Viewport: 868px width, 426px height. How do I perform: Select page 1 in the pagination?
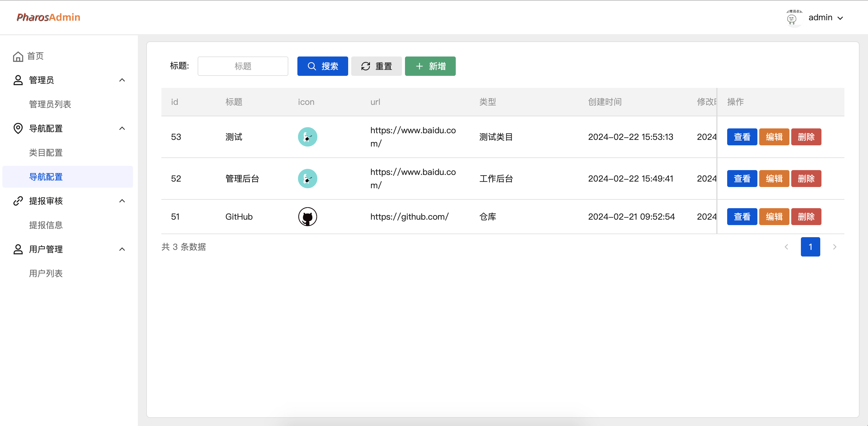(x=810, y=247)
